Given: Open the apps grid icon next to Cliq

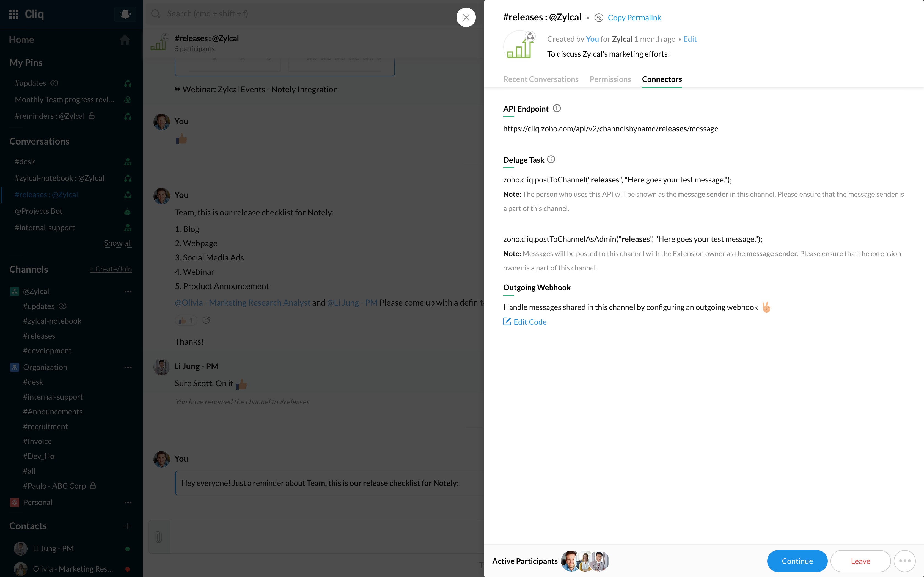Looking at the screenshot, I should coord(14,14).
